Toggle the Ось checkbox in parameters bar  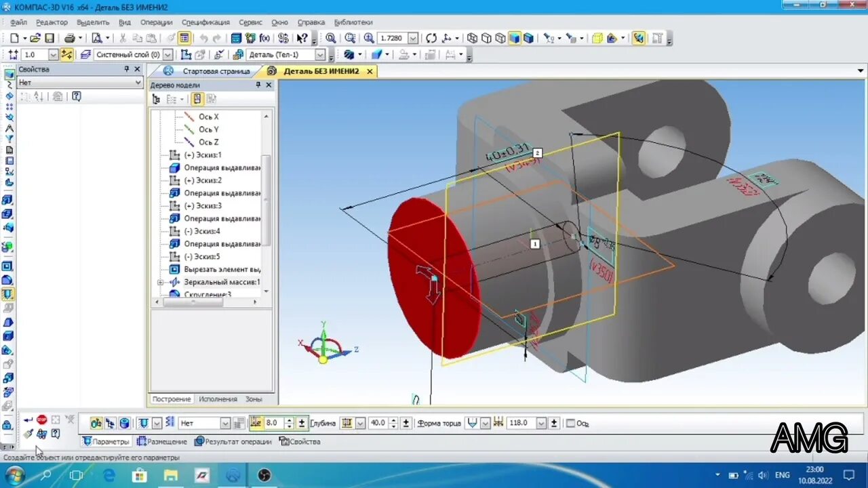point(572,423)
